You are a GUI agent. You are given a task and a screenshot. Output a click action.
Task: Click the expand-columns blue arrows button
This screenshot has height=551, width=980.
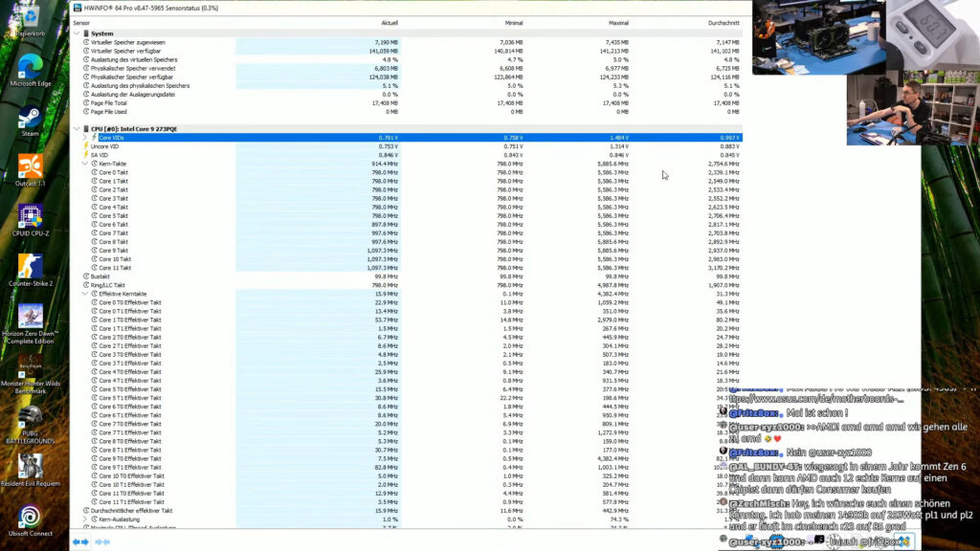pos(80,541)
